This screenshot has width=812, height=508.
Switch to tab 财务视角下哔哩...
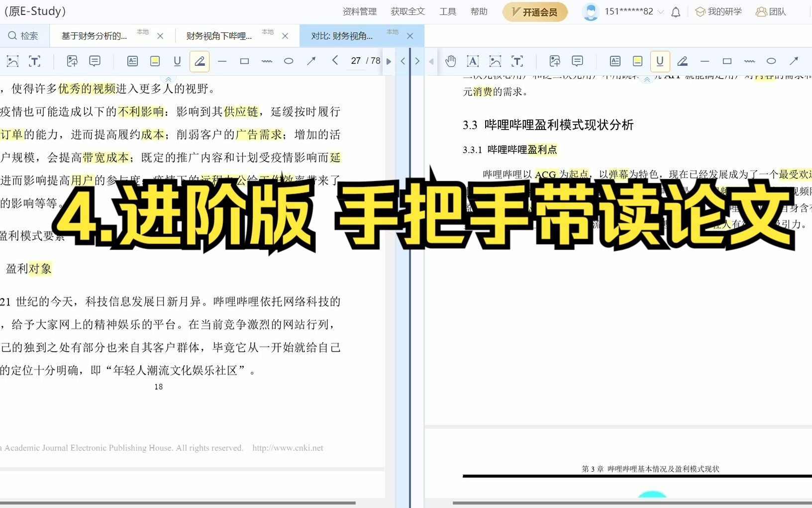219,36
